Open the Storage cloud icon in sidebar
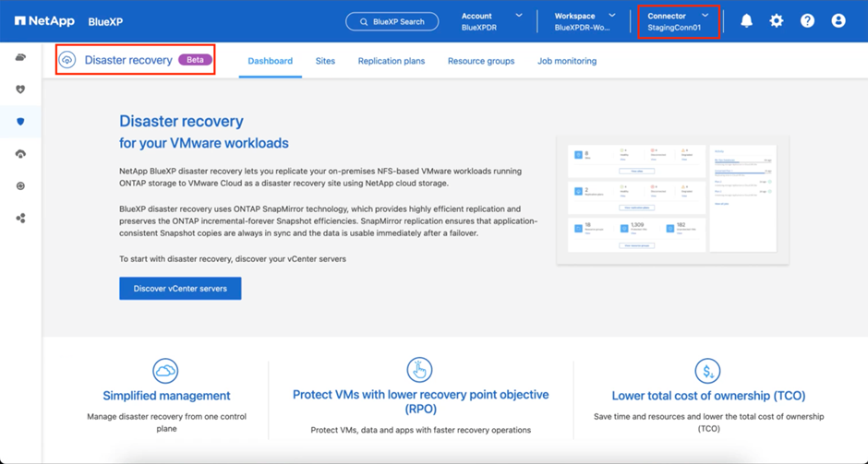The width and height of the screenshot is (868, 464). (x=20, y=57)
